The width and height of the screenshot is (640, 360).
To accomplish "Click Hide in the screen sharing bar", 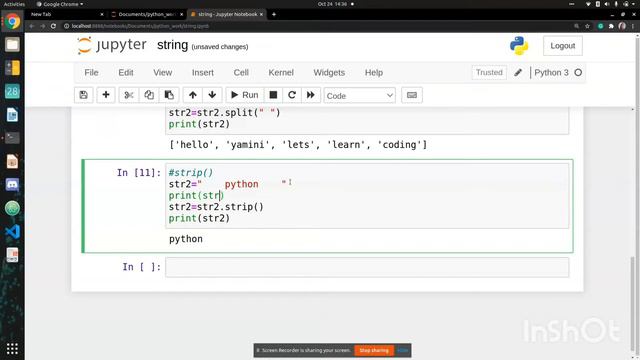I will 402,350.
